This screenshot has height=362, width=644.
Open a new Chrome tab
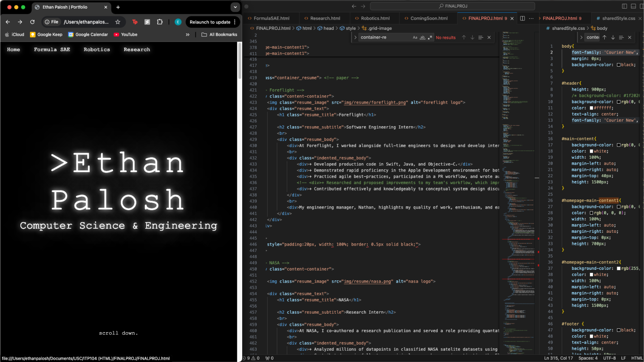tap(118, 7)
